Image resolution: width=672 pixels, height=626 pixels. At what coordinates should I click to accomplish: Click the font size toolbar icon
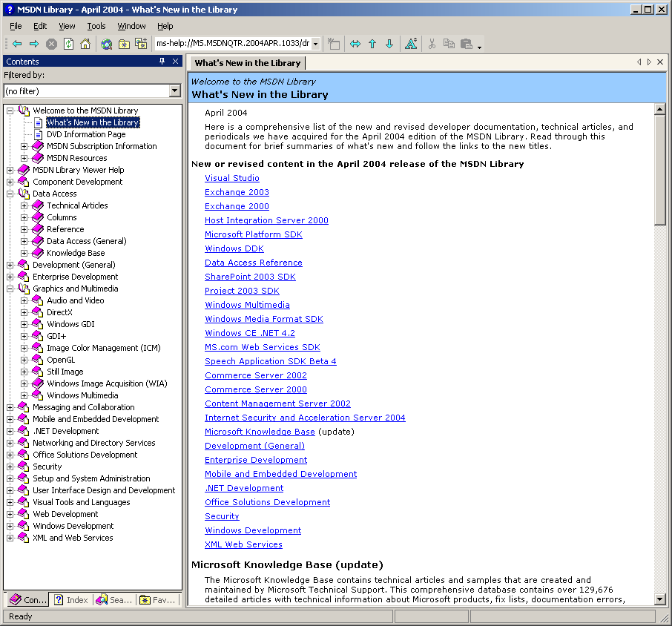[411, 44]
